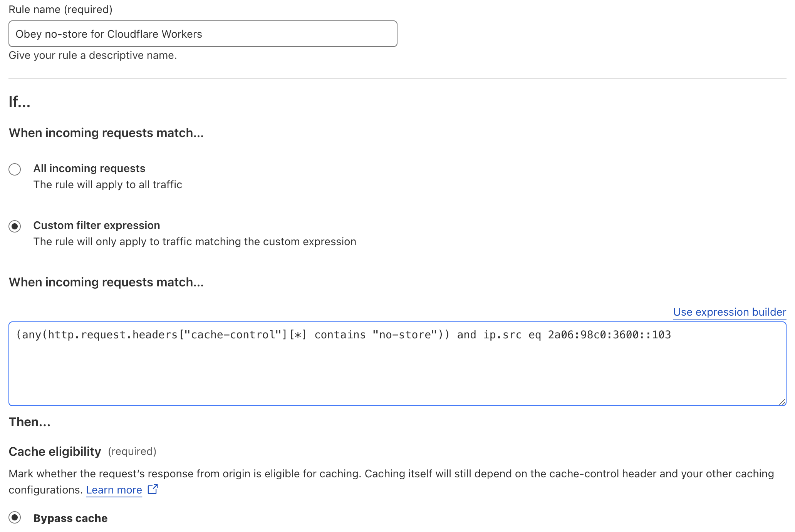This screenshot has width=795, height=532.
Task: Click "The rule will apply to all traffic" description
Action: tap(107, 185)
